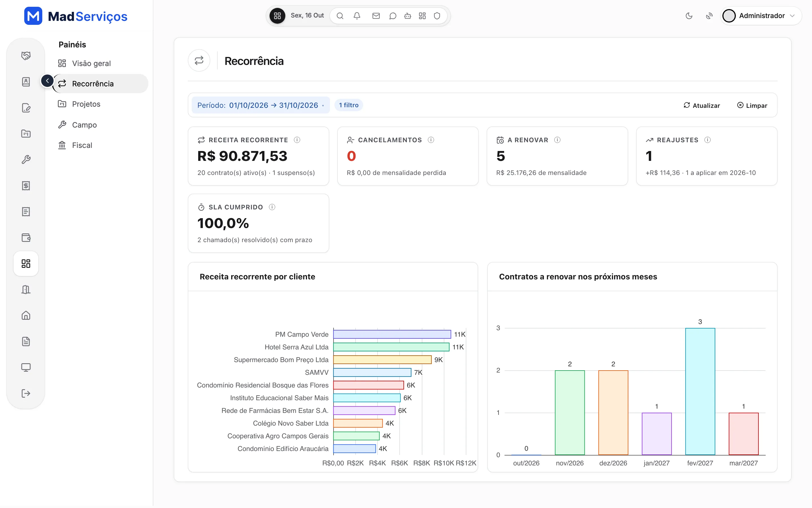Open the home icon in left rail
Screen dimensions: 812x508
coord(26,316)
